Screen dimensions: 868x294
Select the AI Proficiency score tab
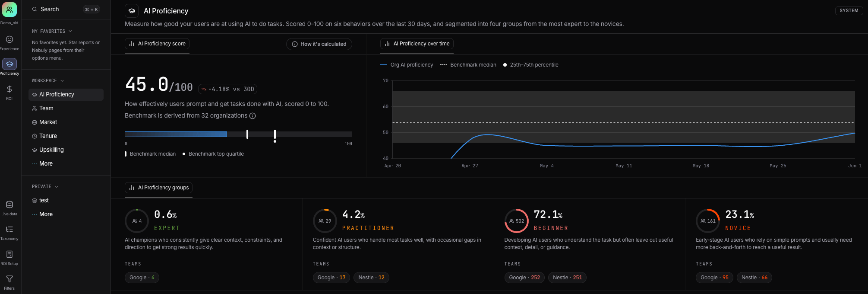click(157, 44)
